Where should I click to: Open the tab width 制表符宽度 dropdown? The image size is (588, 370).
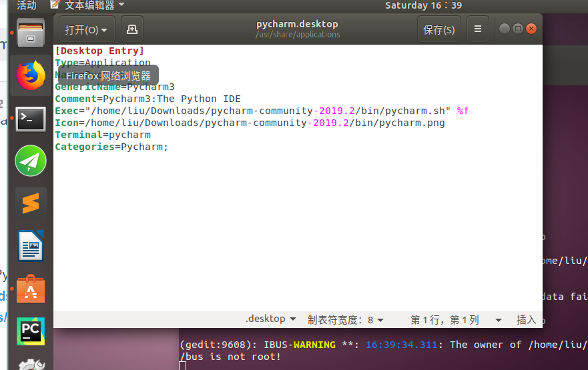[x=346, y=320]
